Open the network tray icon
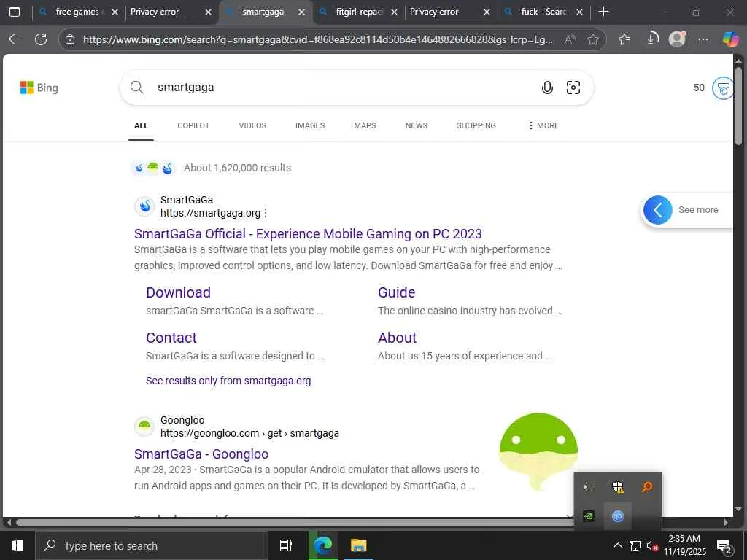This screenshot has height=560, width=747. coord(635,546)
